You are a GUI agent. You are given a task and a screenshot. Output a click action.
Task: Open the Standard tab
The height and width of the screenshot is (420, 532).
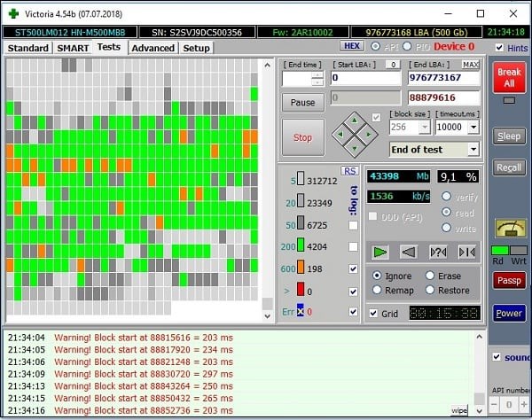[28, 48]
